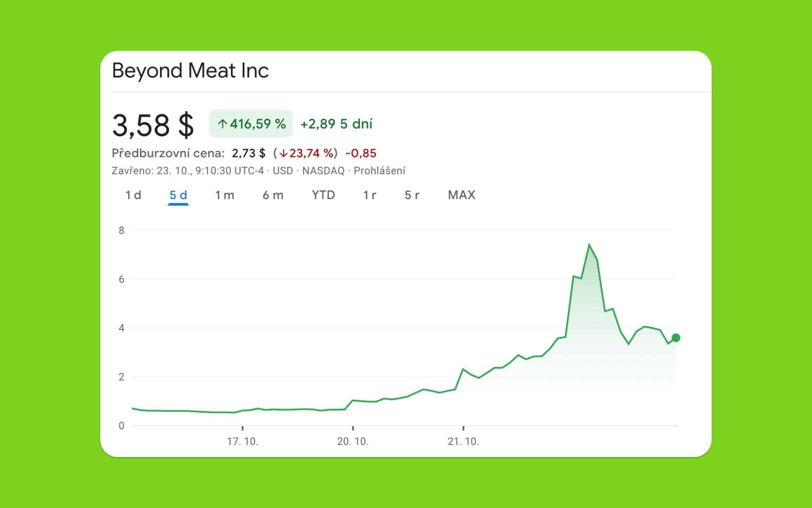This screenshot has width=812, height=508.
Task: Click the chart peak above 21. 10.
Action: pyautogui.click(x=589, y=245)
